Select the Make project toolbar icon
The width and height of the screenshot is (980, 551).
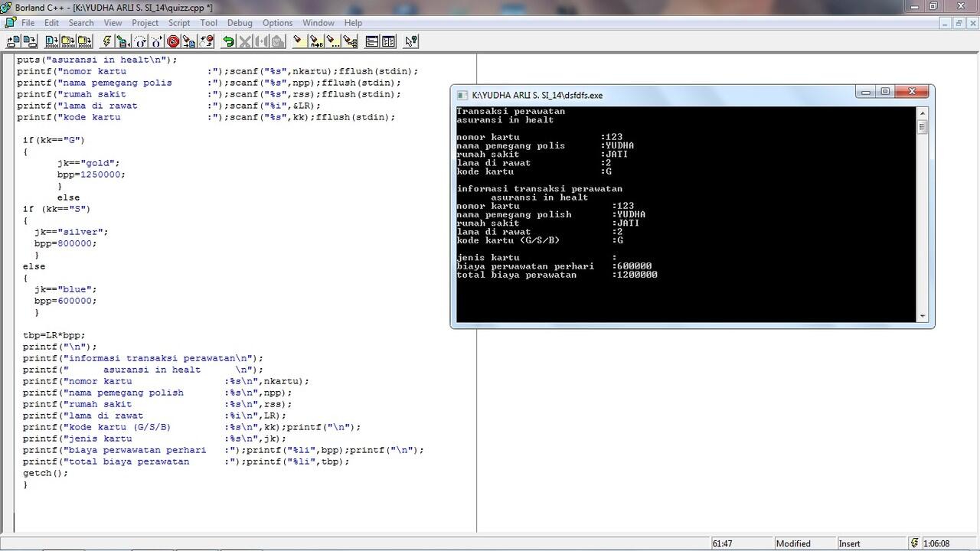tap(67, 42)
